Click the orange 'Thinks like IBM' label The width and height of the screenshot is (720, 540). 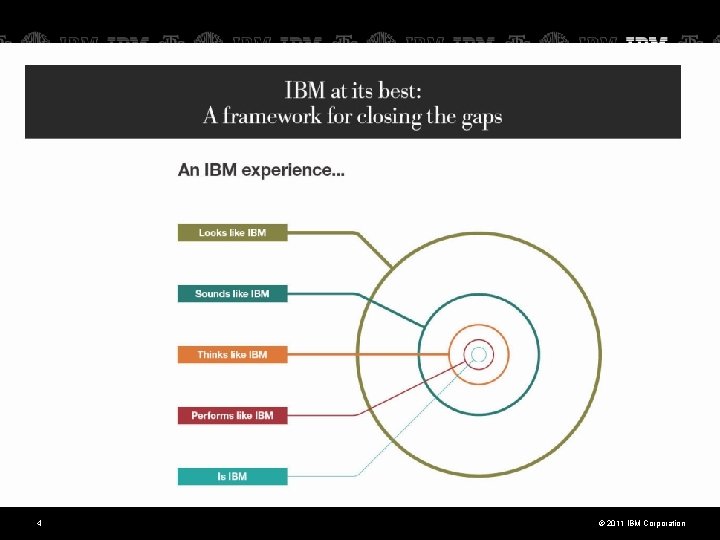tap(232, 354)
